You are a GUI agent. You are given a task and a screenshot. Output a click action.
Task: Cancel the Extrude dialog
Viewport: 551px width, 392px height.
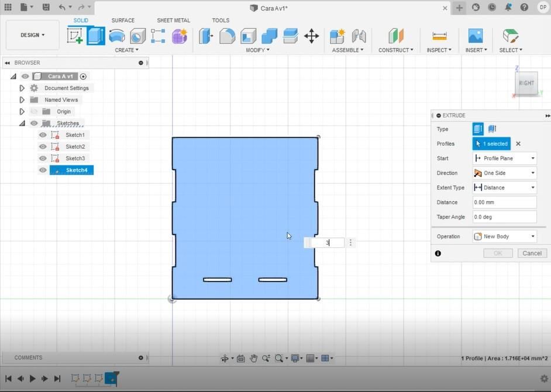click(x=532, y=253)
